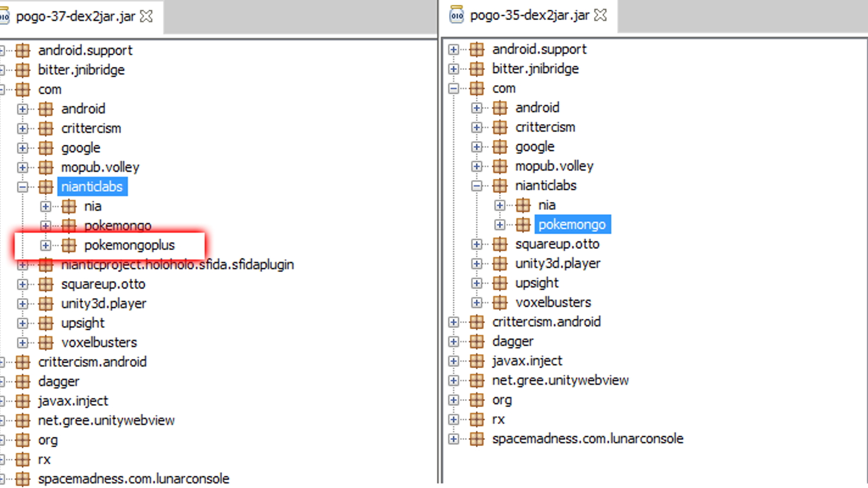Image resolution: width=868 pixels, height=488 pixels.
Task: Click com's 'android' package icon in pogo-37 pane
Action: [46, 109]
